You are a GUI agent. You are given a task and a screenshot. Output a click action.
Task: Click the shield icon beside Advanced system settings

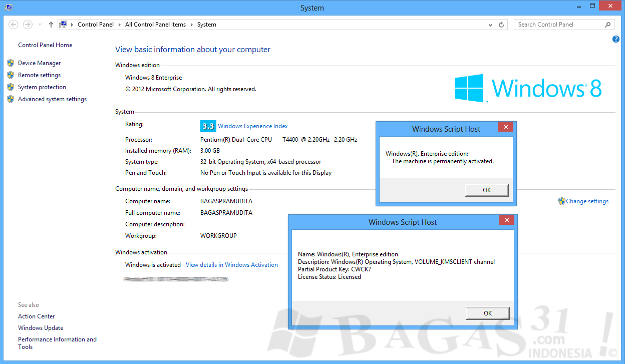[11, 99]
